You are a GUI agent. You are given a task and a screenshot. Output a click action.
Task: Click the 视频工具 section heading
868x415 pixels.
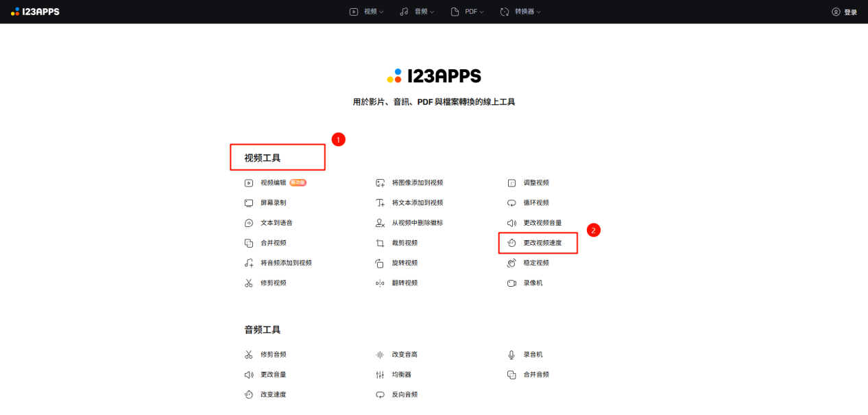tap(263, 158)
